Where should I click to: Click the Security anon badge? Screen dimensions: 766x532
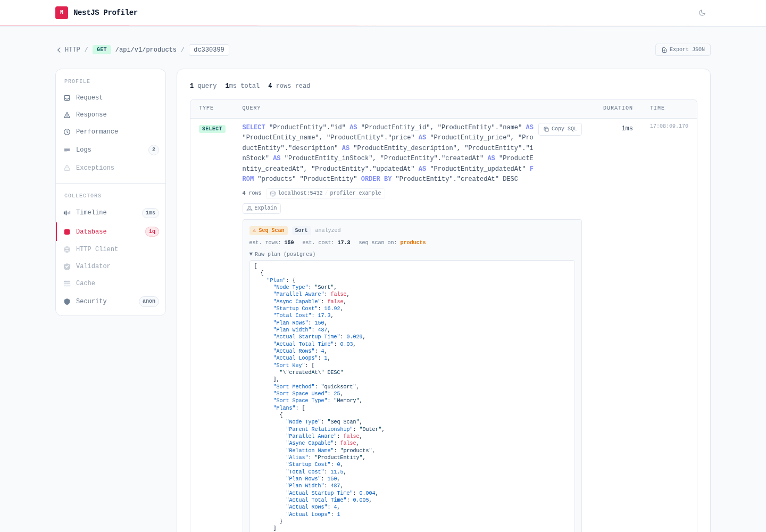[x=149, y=302]
